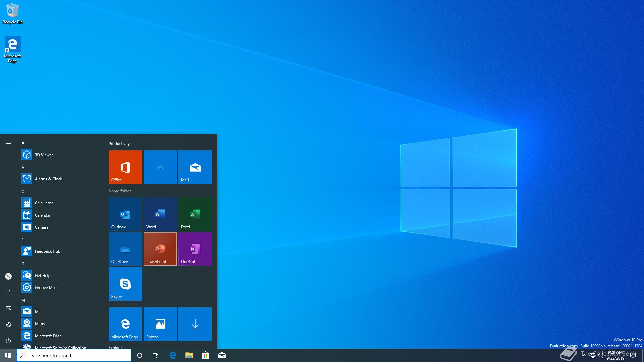Open Feedback Hub from the app list
Screen dimensions: 644x362
pos(47,251)
